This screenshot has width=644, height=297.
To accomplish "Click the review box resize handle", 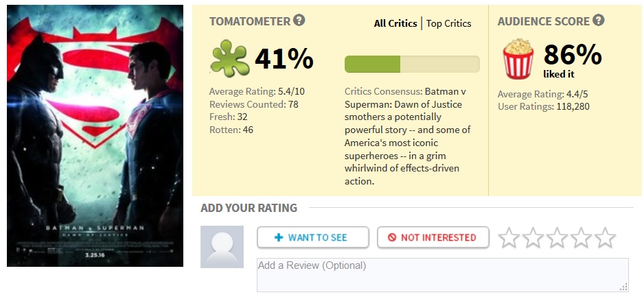I will [624, 287].
